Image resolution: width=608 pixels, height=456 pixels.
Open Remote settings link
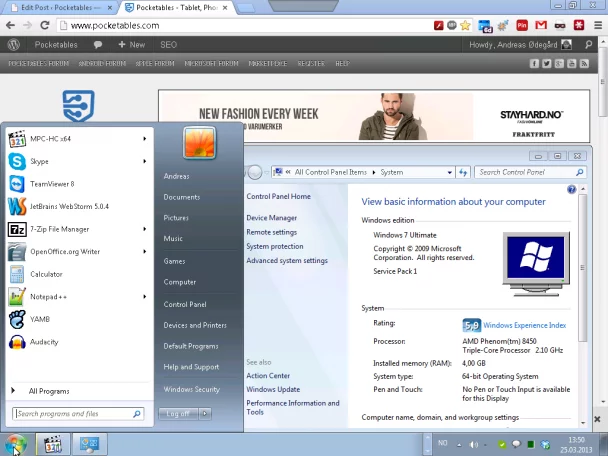coord(271,232)
